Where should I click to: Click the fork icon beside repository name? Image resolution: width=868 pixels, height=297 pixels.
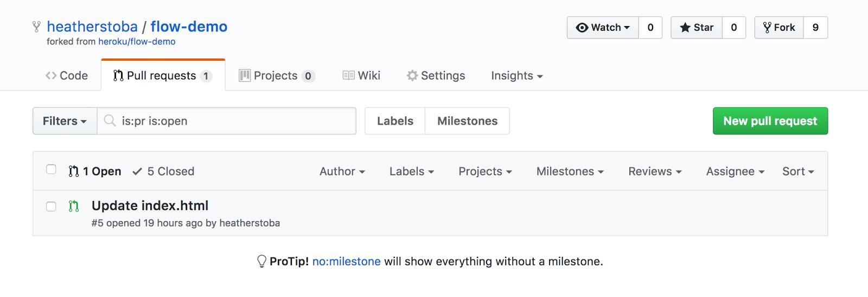tap(36, 27)
